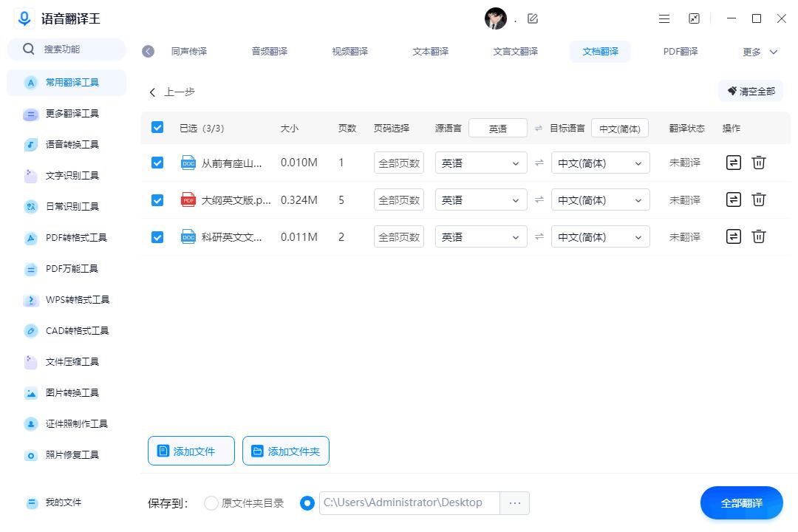The image size is (798, 532).
Task: Click the 全部翻译 button
Action: coord(741,503)
